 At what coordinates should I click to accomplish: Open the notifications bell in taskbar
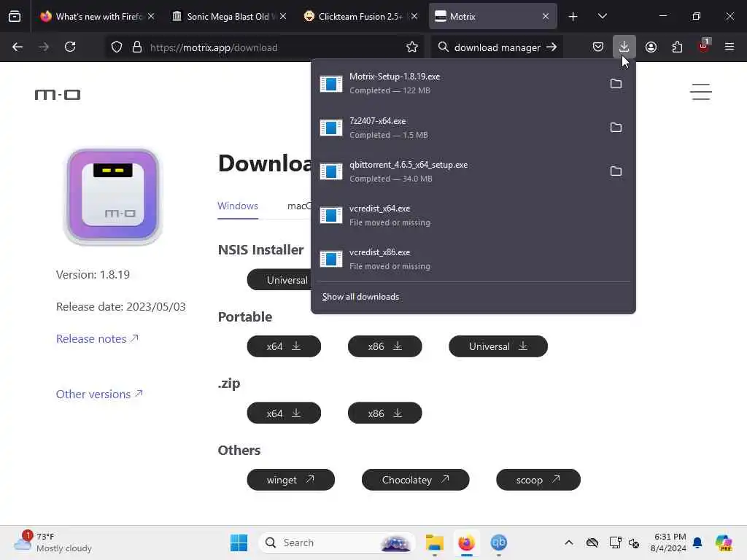[x=697, y=542]
